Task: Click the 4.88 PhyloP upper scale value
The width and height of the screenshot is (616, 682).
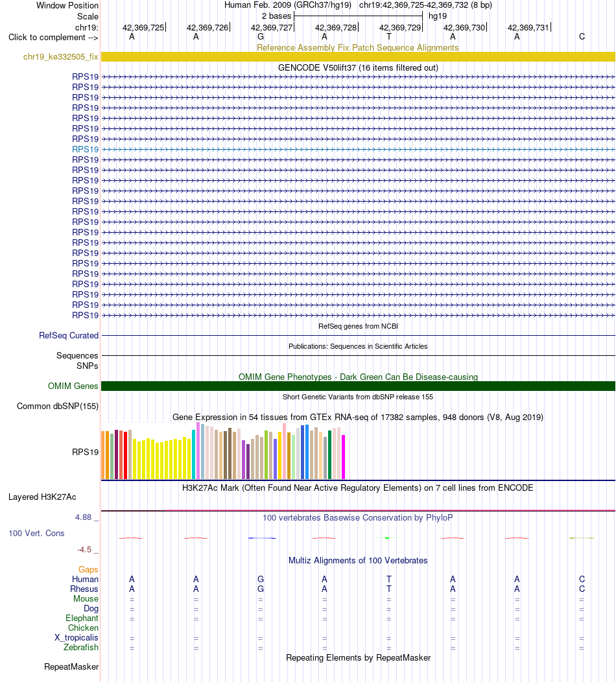Action: click(84, 517)
